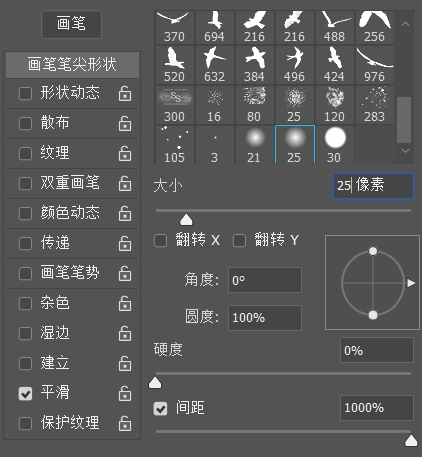Click the angle dial arrow handle
Screen dimensions: 422x457
[x=411, y=283]
